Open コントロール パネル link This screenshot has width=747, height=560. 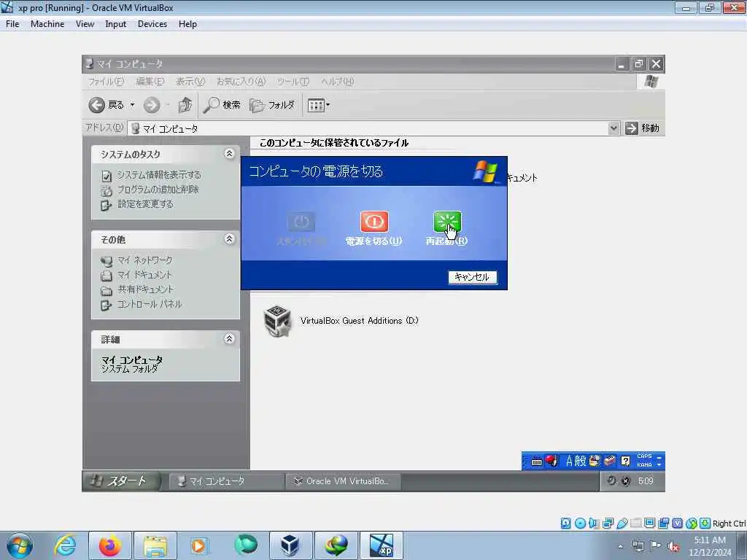pyautogui.click(x=150, y=304)
